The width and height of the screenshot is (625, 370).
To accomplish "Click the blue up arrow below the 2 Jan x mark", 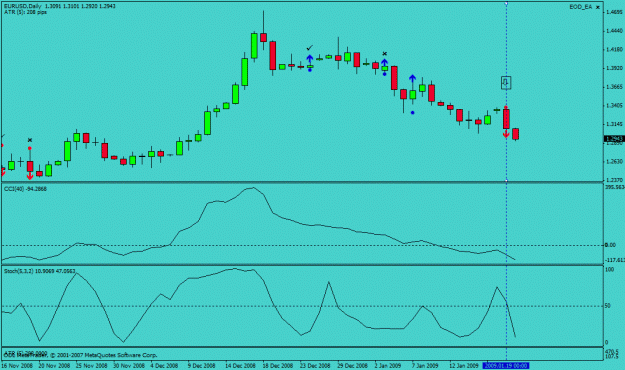I will 384,63.
